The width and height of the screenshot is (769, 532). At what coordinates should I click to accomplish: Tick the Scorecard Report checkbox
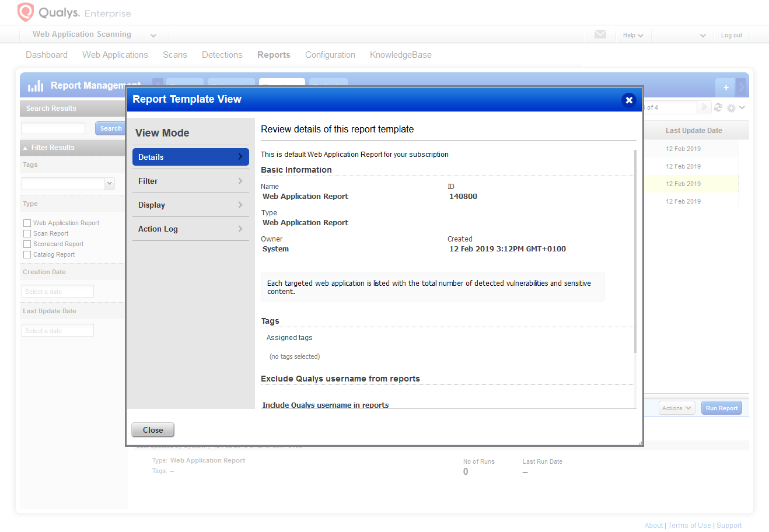[x=27, y=244]
